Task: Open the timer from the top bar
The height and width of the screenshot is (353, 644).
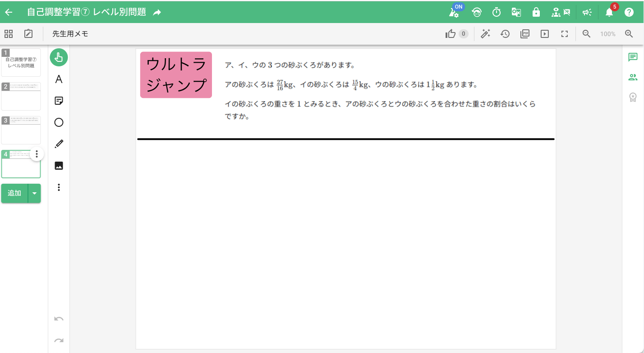Action: point(497,13)
